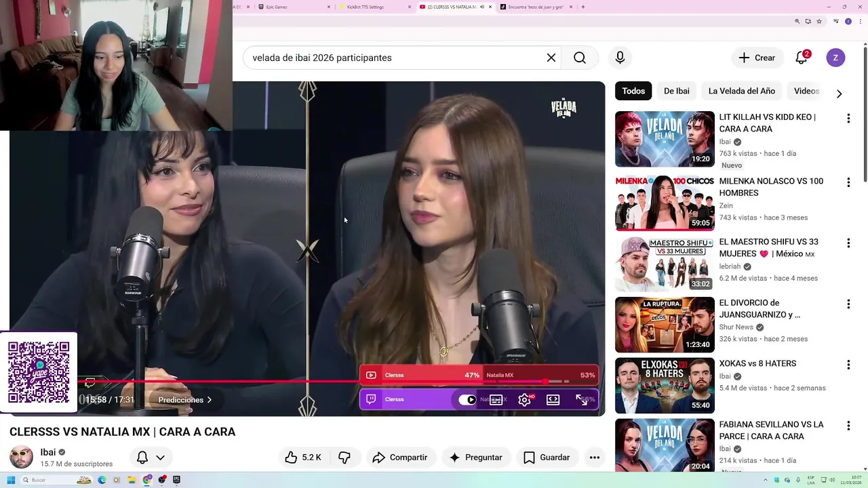Dislike the video with thumbs down
This screenshot has width=868, height=488.
tap(344, 457)
